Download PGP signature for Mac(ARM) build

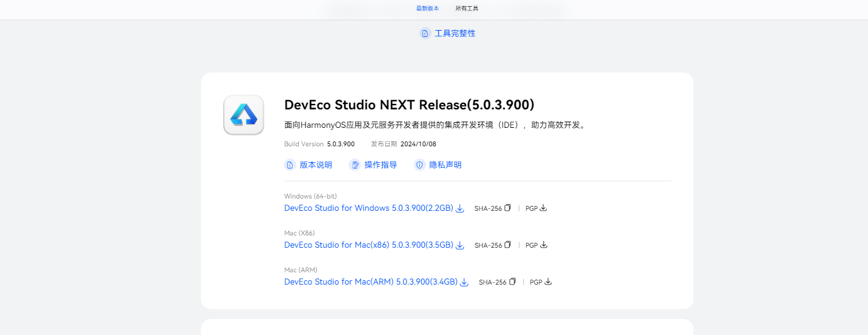(548, 282)
